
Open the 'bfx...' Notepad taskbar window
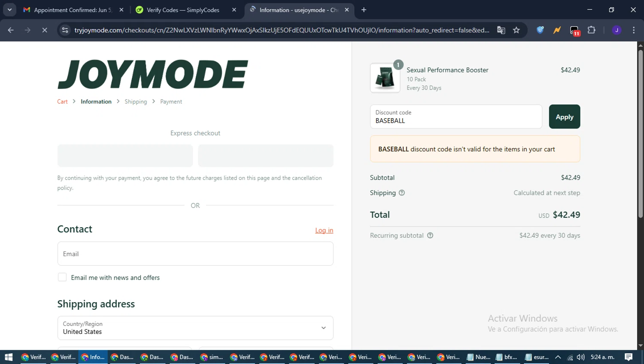pos(507,357)
